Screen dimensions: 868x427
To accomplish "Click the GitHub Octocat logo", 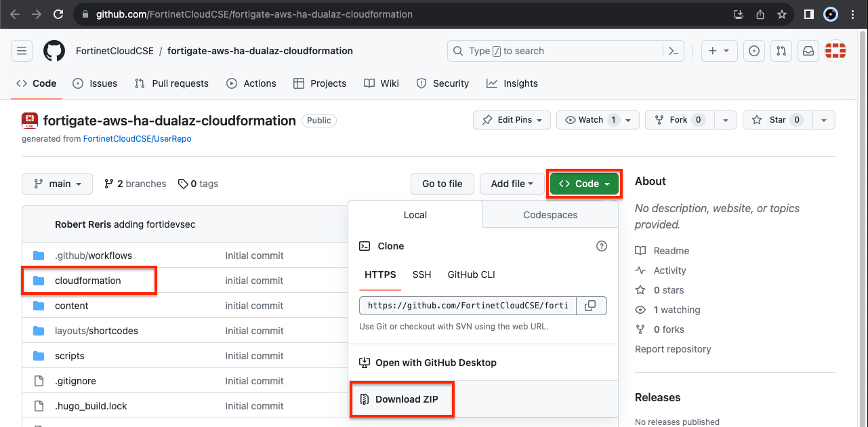I will (x=54, y=51).
